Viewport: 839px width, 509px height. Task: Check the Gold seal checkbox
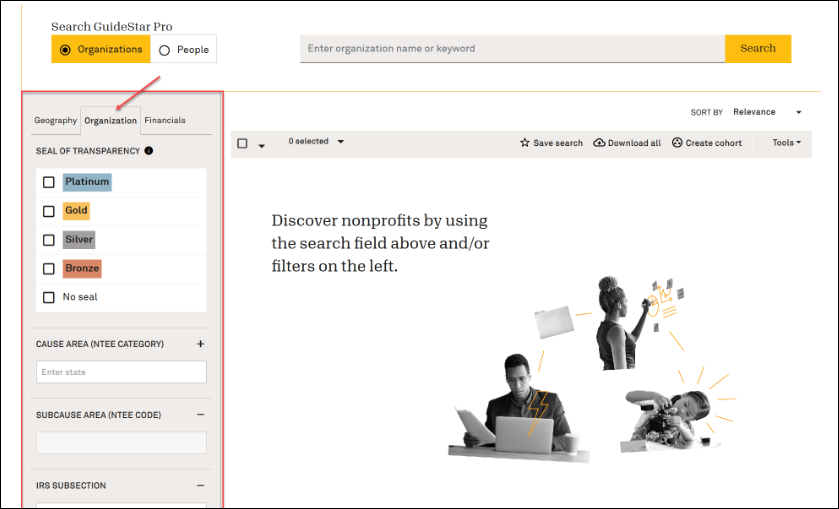[x=49, y=211]
